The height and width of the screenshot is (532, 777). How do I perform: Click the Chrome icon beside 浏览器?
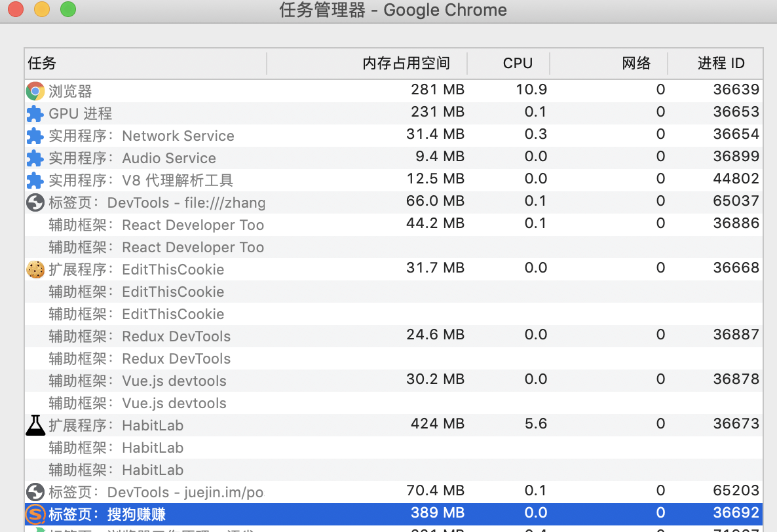coord(35,91)
